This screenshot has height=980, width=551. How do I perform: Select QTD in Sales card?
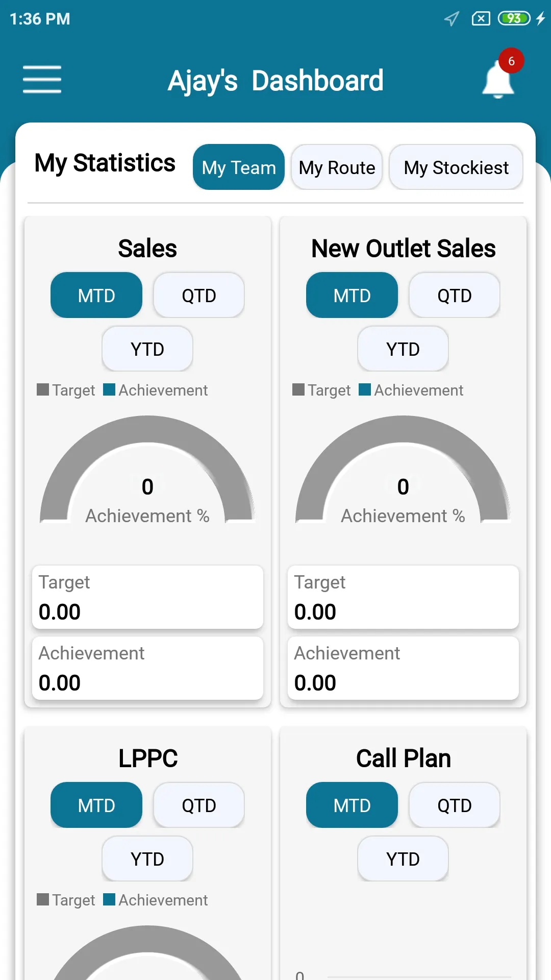pos(199,295)
